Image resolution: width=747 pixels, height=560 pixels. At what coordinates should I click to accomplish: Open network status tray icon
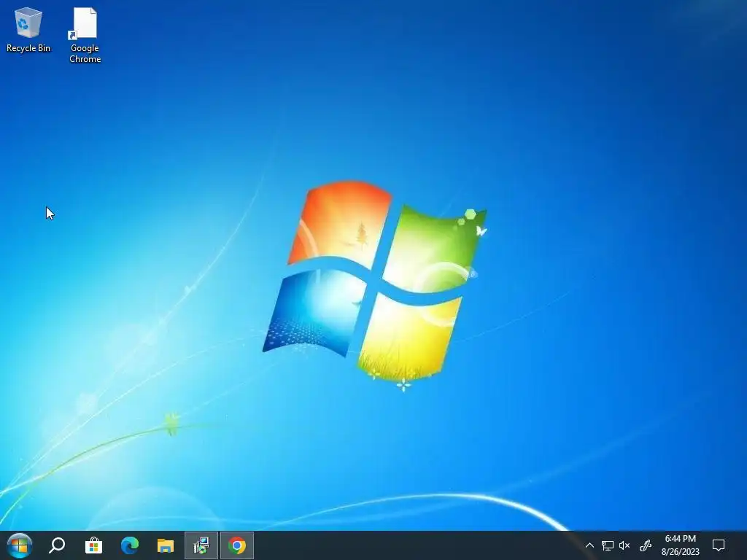click(607, 545)
